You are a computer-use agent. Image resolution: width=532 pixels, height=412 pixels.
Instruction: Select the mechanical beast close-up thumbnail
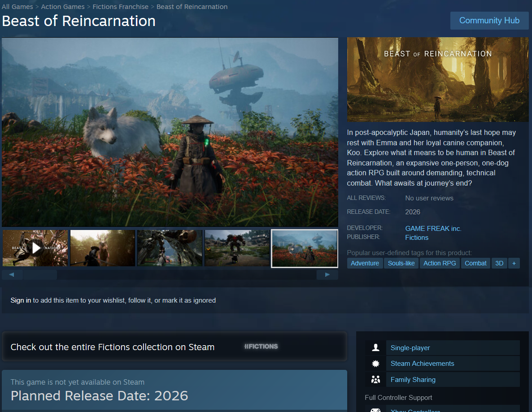pyautogui.click(x=170, y=248)
